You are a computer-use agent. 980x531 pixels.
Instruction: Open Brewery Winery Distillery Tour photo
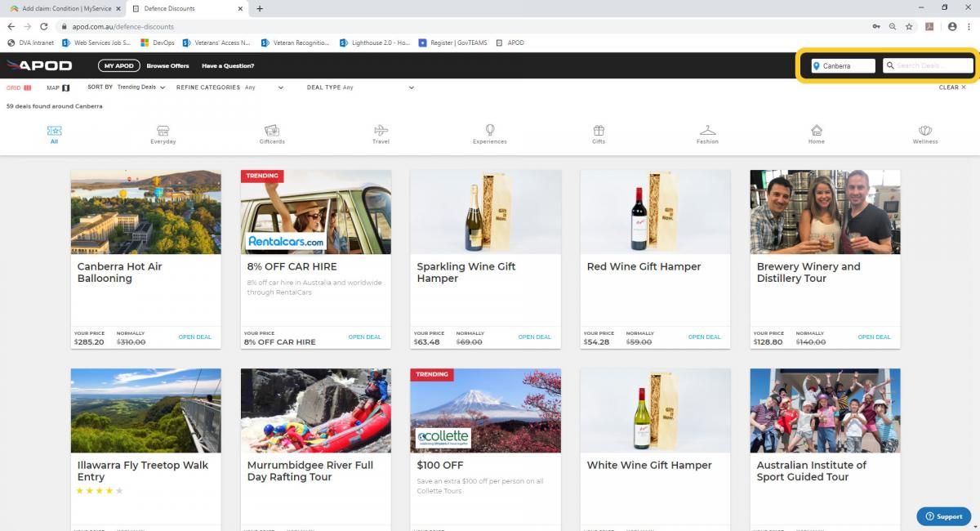(x=826, y=212)
